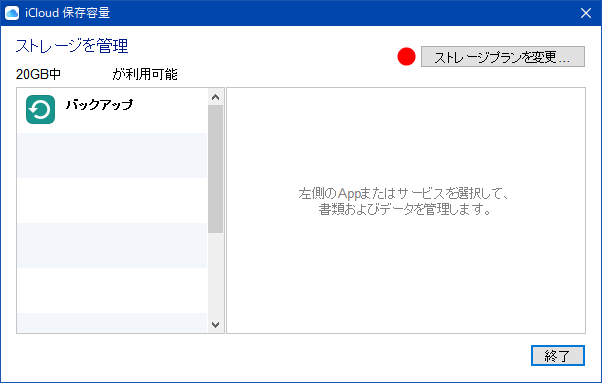602x383 pixels.
Task: Close the iCloud 保存容量 window
Action: (586, 13)
